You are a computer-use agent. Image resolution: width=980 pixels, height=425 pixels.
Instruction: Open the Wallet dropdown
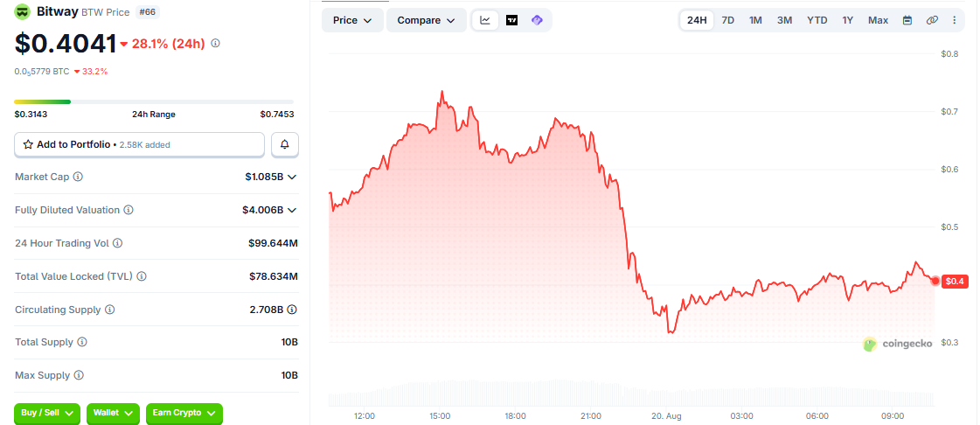point(113,413)
